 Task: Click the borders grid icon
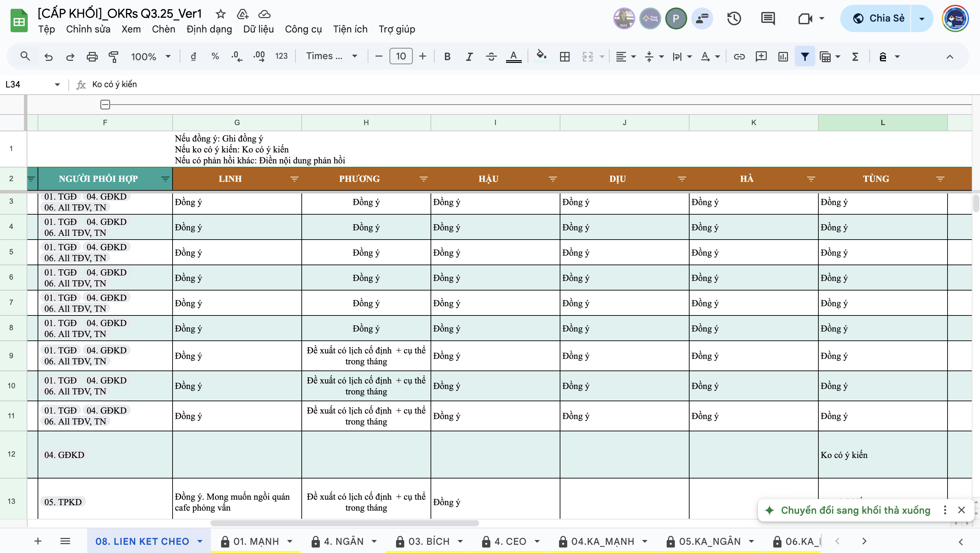pos(564,57)
